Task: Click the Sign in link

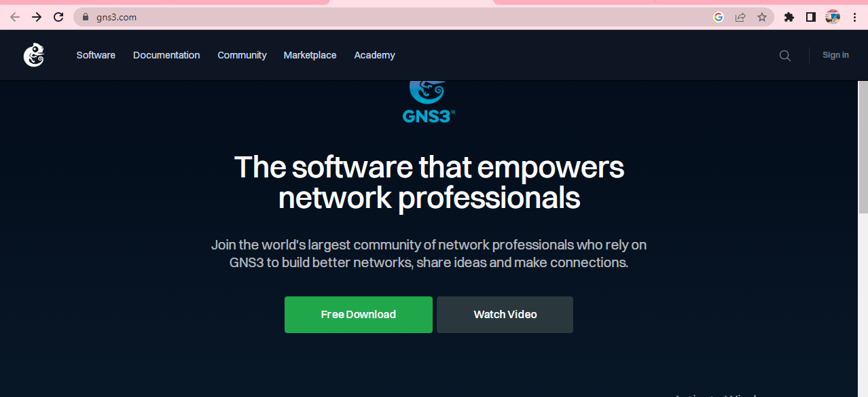Action: coord(835,55)
